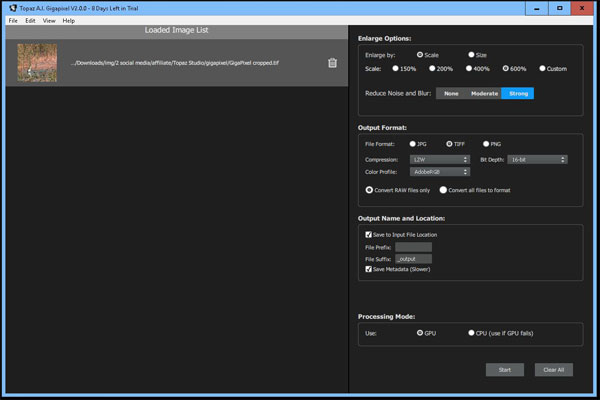Set noise reduction to Moderate

tap(484, 93)
